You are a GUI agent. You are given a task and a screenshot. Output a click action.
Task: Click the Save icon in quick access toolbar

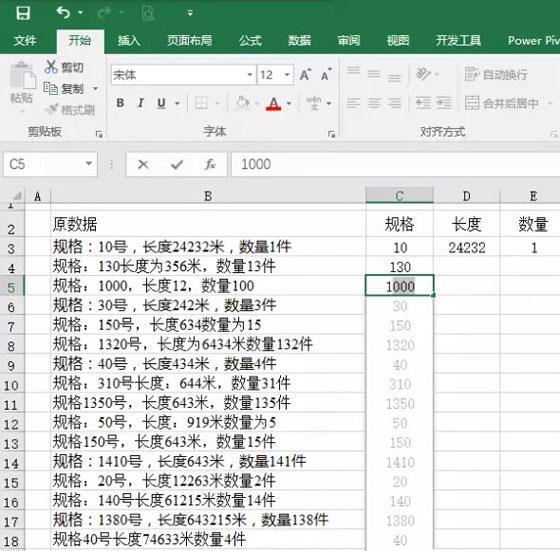point(23,13)
